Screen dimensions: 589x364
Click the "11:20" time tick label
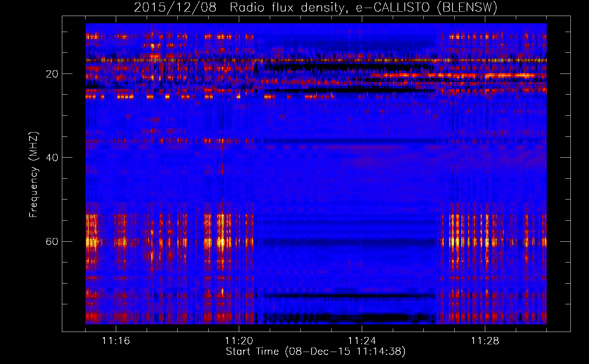pyautogui.click(x=239, y=341)
